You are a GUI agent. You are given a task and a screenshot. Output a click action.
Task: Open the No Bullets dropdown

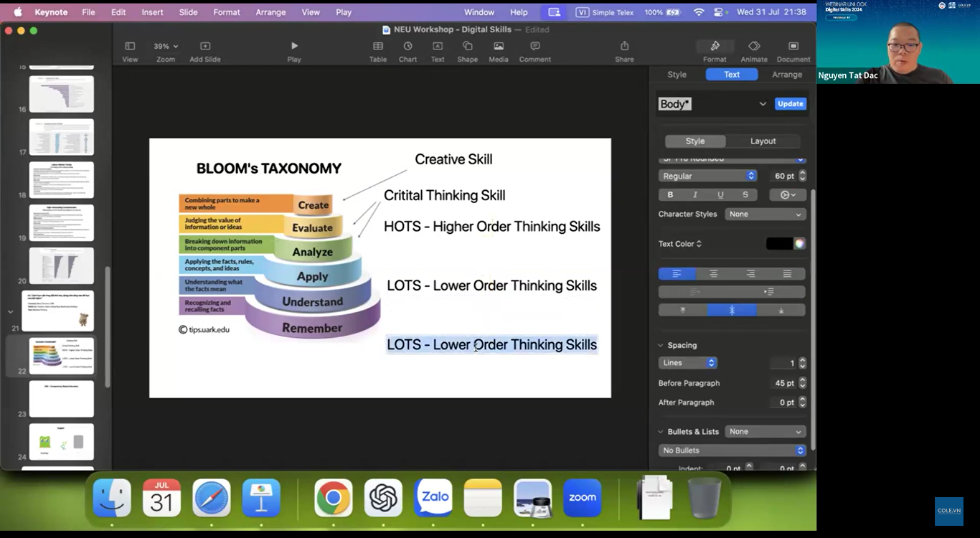pyautogui.click(x=732, y=450)
